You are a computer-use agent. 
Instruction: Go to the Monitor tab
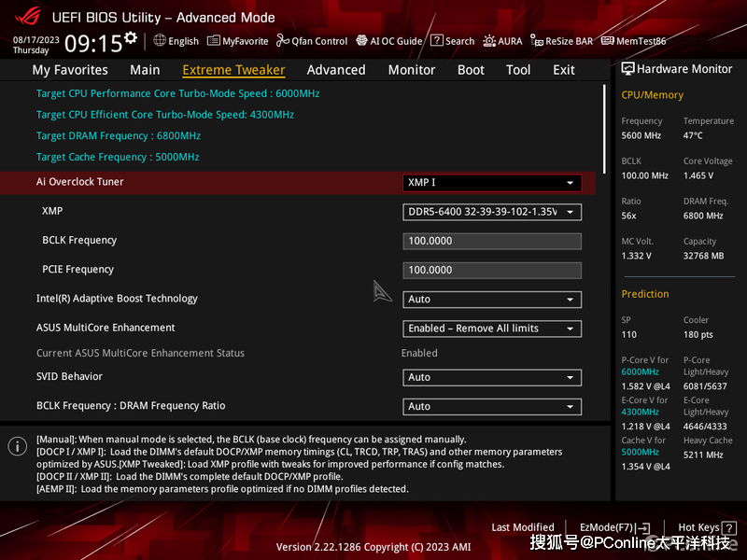412,70
